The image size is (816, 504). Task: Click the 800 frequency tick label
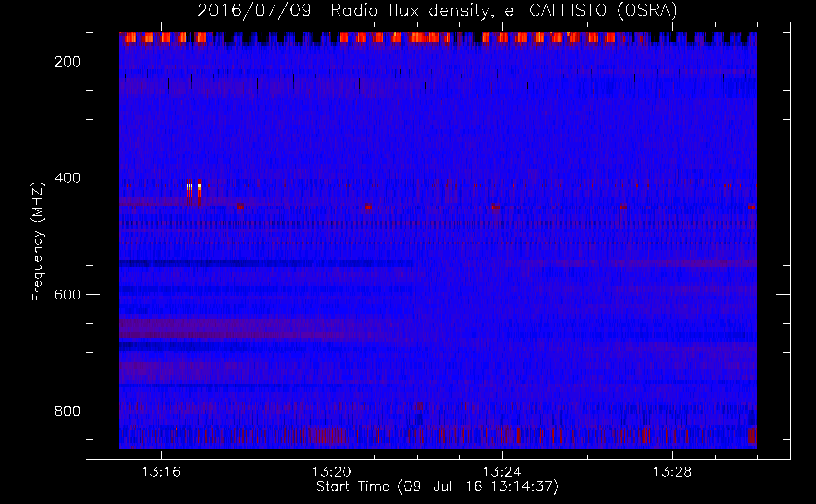68,411
